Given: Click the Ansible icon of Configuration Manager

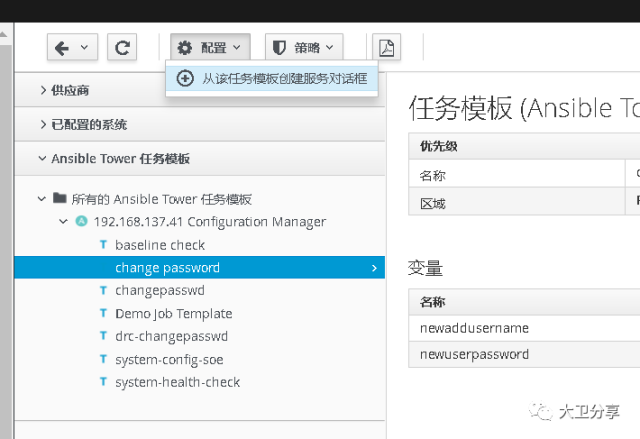Looking at the screenshot, I should click(x=82, y=221).
